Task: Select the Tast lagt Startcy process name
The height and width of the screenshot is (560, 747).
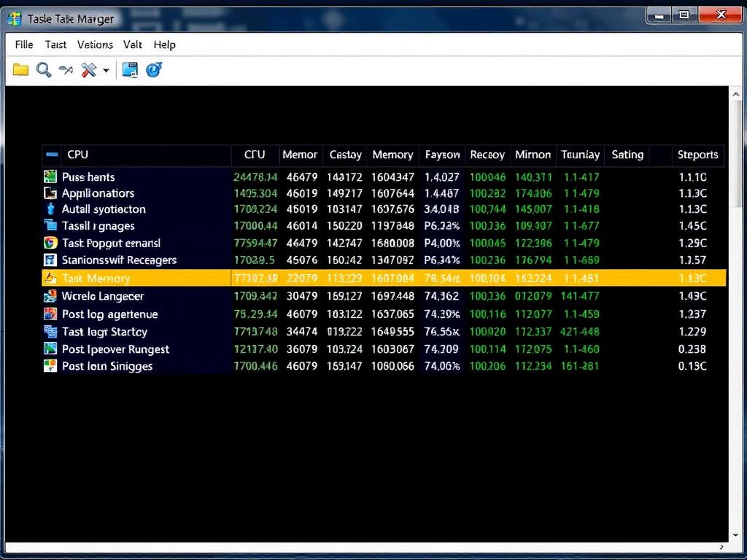Action: pyautogui.click(x=105, y=332)
